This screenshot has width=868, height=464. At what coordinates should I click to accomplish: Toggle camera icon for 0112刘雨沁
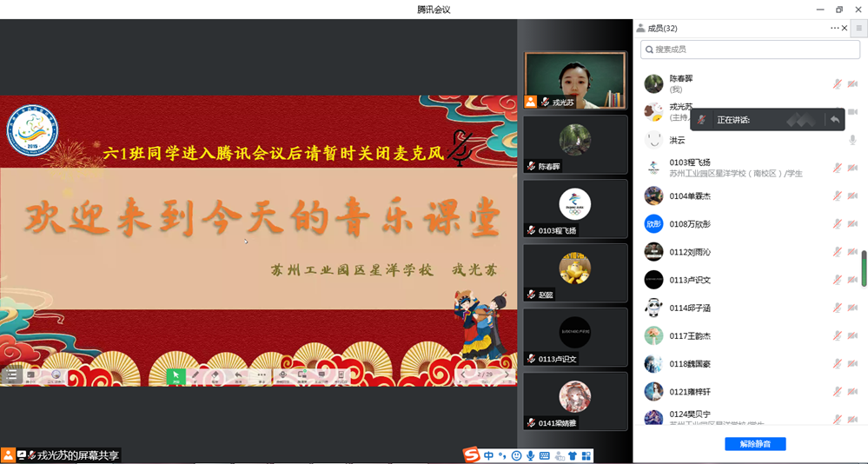[x=852, y=252]
